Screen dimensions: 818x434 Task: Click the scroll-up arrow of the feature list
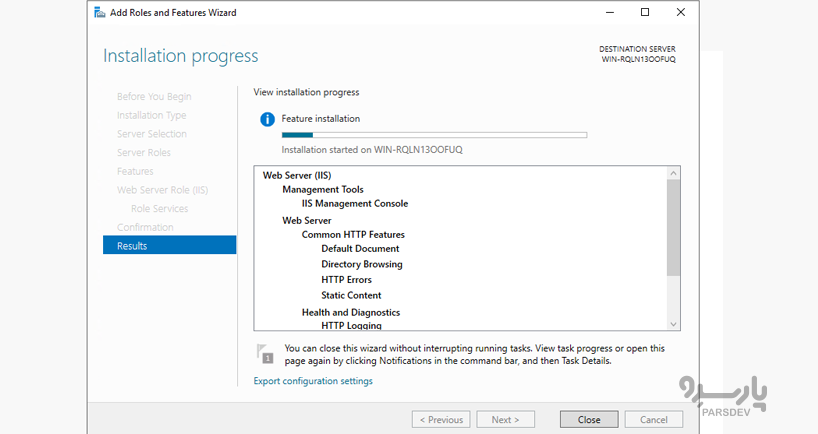tap(673, 173)
